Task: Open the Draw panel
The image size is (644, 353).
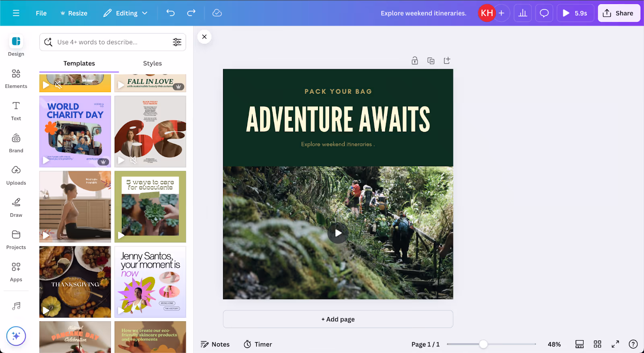Action: [16, 207]
